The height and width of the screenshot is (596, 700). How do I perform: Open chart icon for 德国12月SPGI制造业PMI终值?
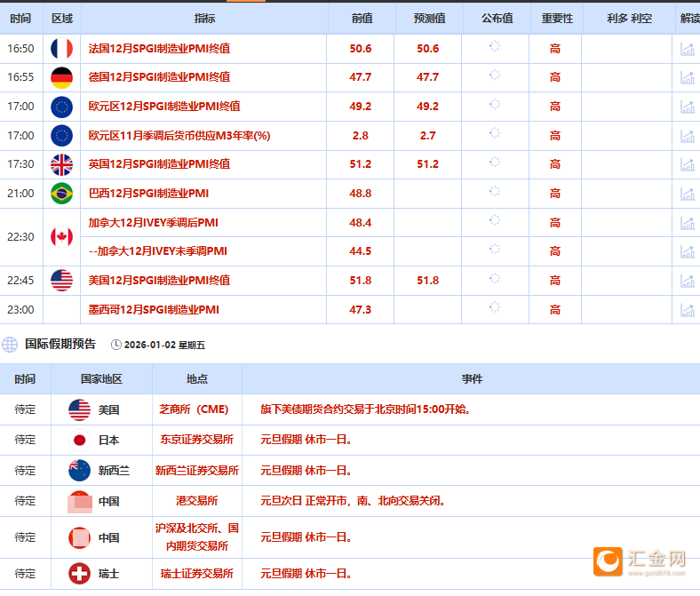687,77
